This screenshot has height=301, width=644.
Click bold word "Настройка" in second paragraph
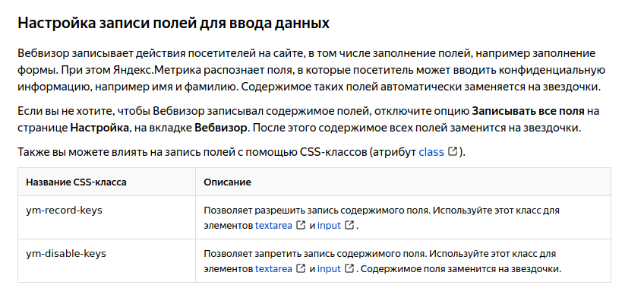[x=99, y=128]
